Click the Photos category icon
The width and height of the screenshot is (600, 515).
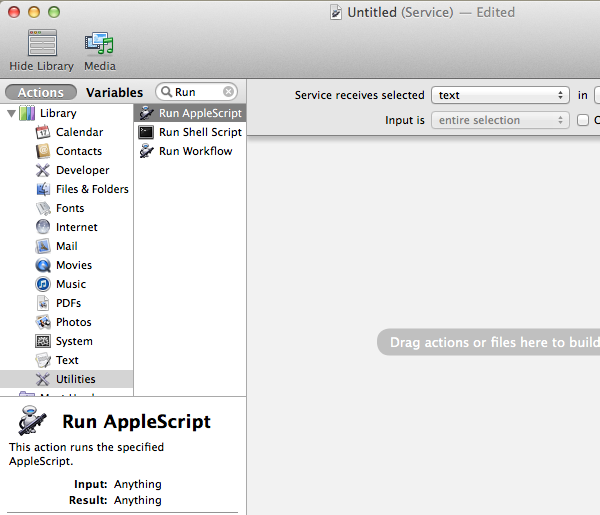[43, 322]
